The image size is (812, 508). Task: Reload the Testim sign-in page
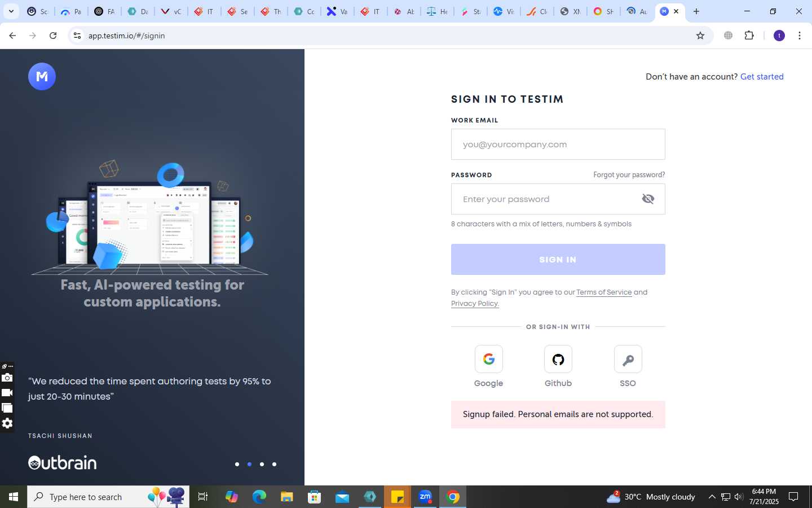pos(53,36)
